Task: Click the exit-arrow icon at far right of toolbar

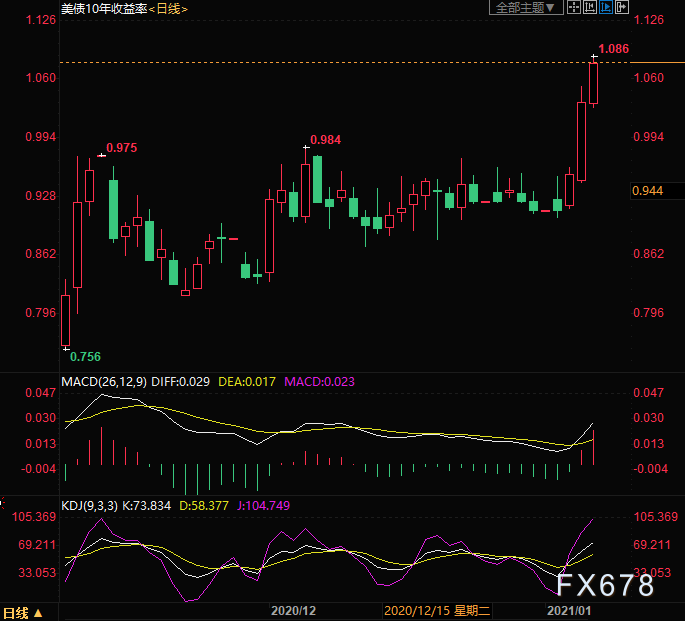Action: click(623, 8)
